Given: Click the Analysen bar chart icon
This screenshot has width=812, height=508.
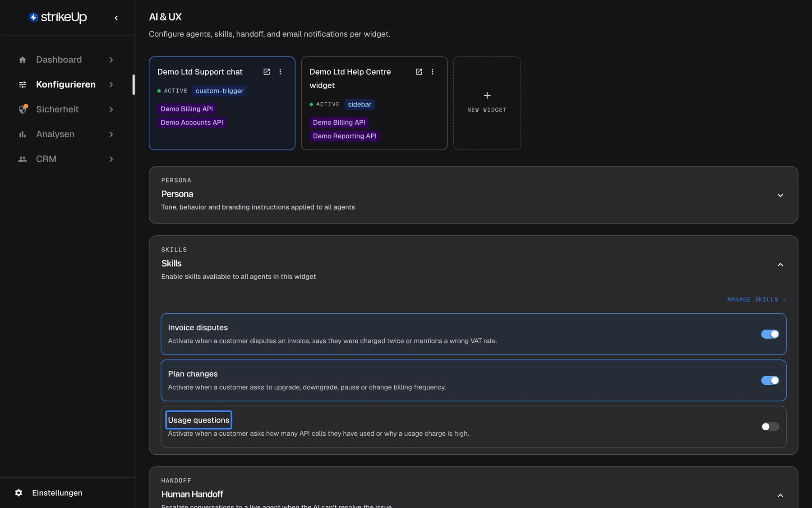Looking at the screenshot, I should coord(23,134).
